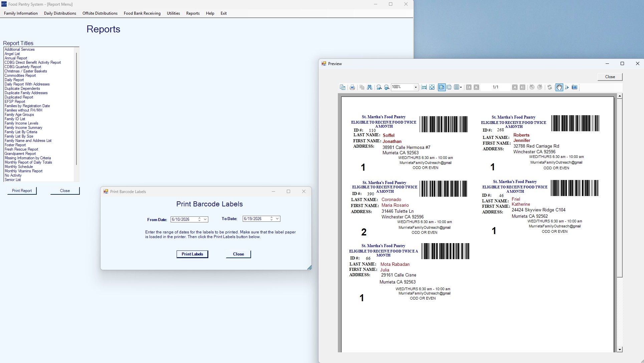Select Fresh Rescue Report

(21, 149)
